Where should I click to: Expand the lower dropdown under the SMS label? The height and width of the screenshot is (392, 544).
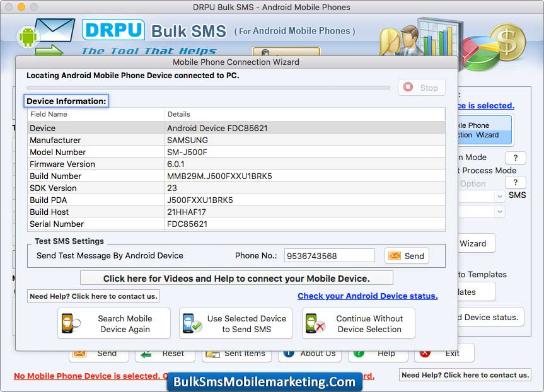pos(499,211)
